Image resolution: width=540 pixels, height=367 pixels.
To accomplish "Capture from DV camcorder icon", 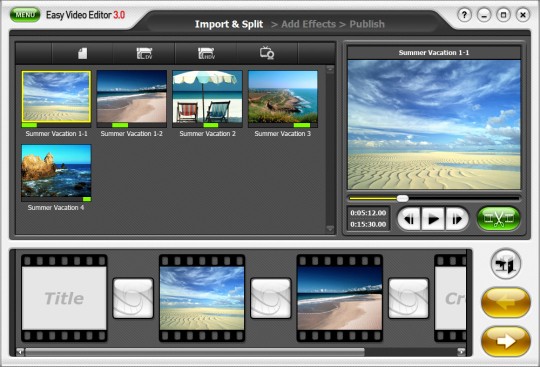I will pos(144,53).
